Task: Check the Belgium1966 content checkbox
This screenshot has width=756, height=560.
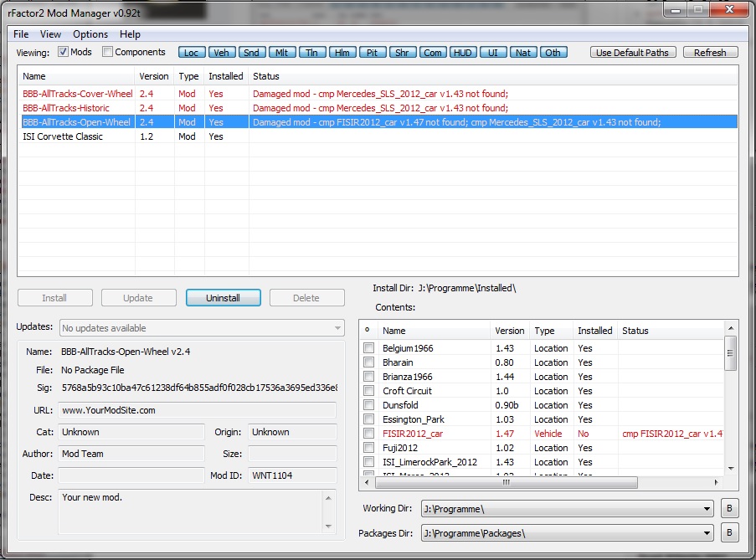Action: click(368, 348)
